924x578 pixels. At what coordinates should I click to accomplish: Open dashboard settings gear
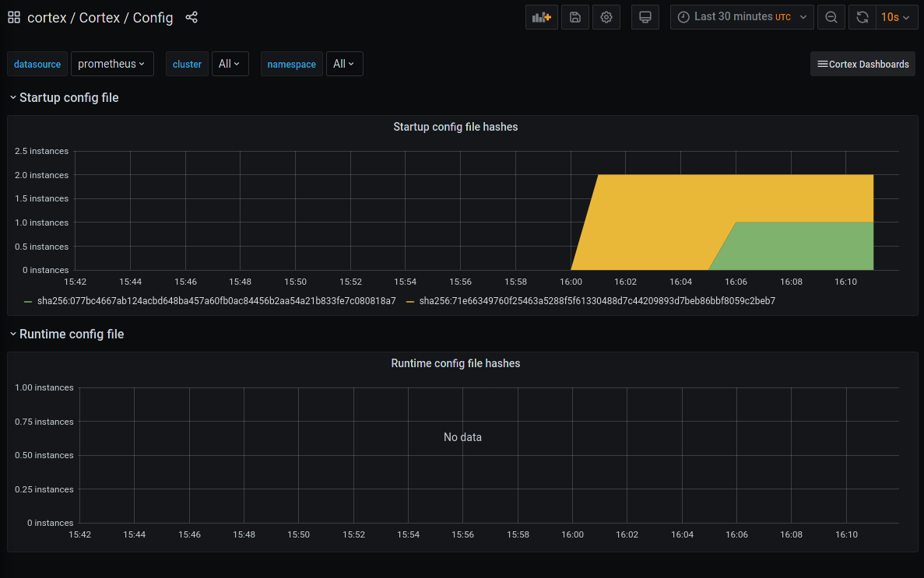click(606, 17)
